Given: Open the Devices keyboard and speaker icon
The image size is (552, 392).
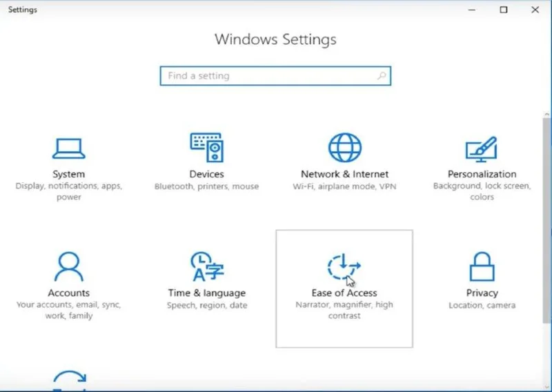Looking at the screenshot, I should [207, 147].
